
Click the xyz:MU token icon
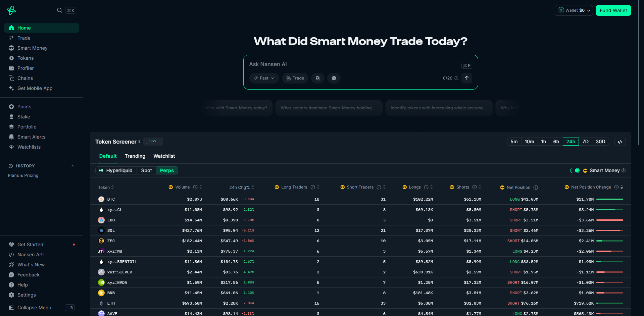pyautogui.click(x=101, y=251)
